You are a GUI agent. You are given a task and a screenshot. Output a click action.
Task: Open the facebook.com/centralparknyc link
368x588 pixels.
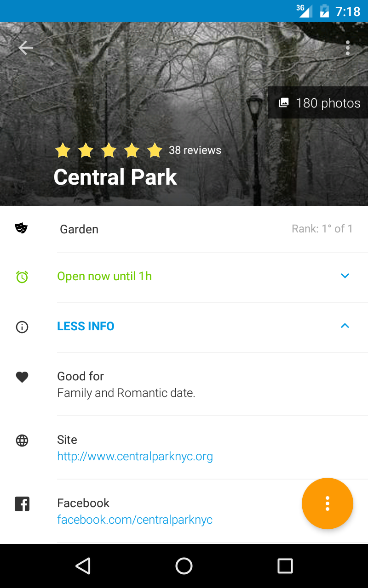(x=135, y=520)
